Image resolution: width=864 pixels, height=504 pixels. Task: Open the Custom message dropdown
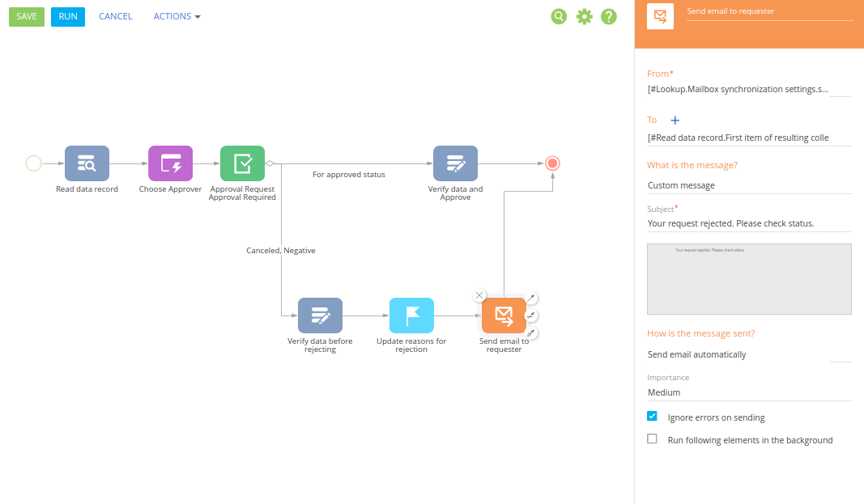(749, 185)
